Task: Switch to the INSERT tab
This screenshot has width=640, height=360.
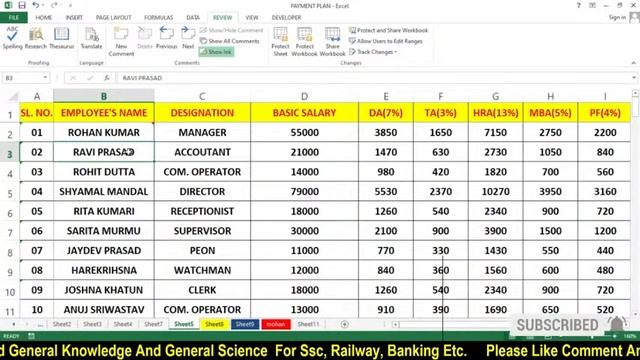Action: click(x=74, y=18)
